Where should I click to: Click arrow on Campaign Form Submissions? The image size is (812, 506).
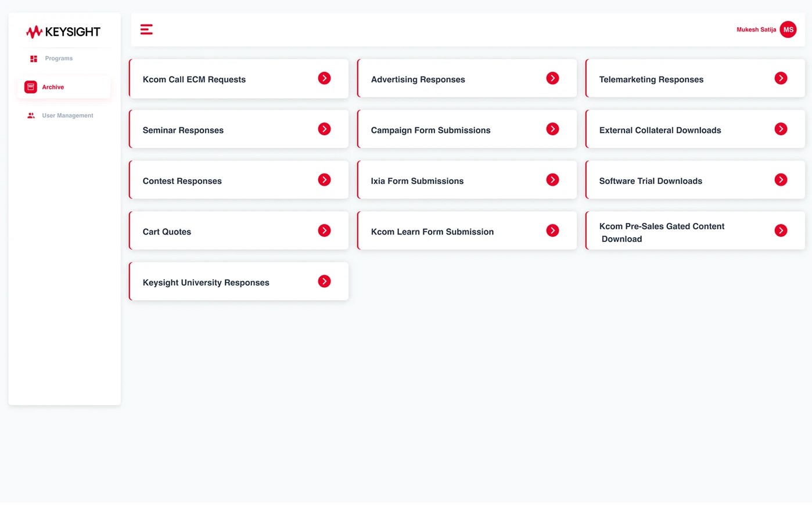[553, 129]
